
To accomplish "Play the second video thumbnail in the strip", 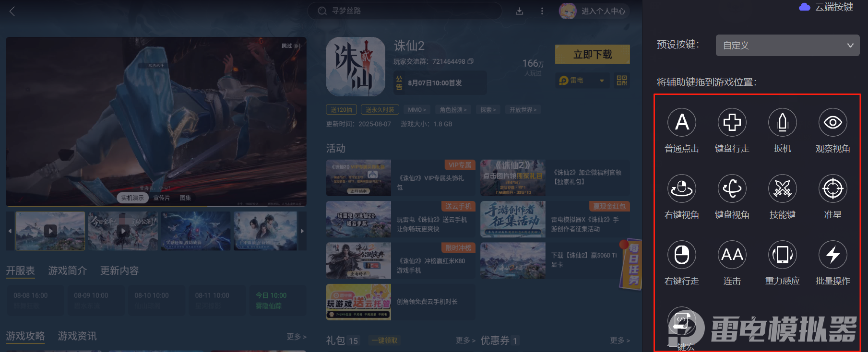I will 123,231.
